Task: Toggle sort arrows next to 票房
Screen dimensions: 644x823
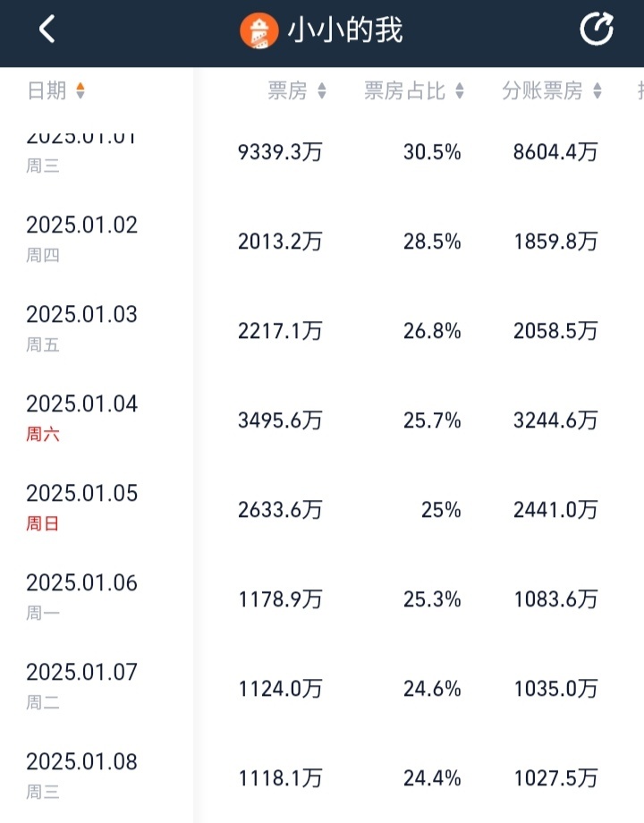Action: pyautogui.click(x=322, y=91)
